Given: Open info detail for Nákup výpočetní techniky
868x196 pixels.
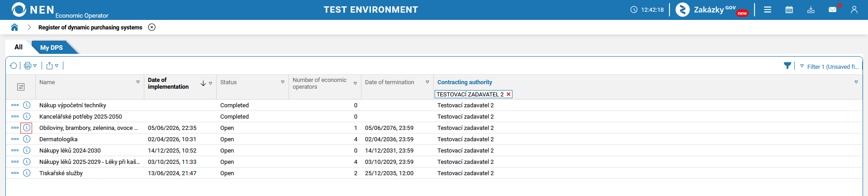Looking at the screenshot, I should tap(27, 105).
